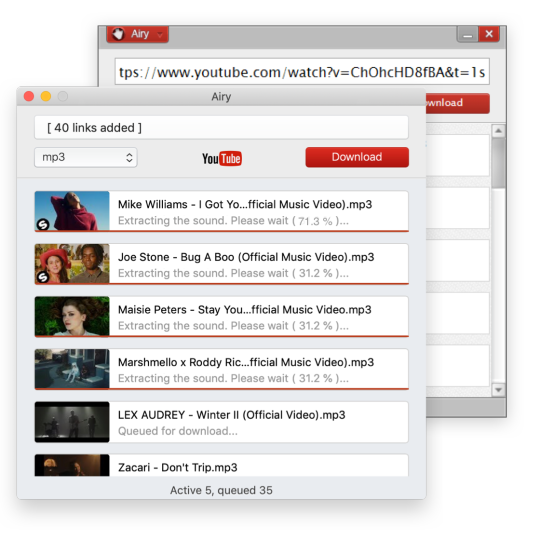Minimize the Windows Airy window

467,34
